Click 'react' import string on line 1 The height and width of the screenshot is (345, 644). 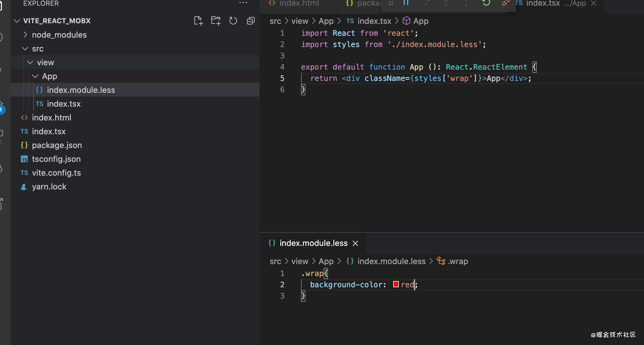[x=398, y=33]
